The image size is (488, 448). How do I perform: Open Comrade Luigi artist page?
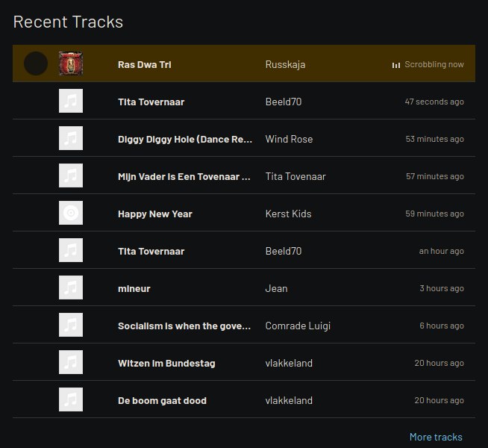coord(298,326)
